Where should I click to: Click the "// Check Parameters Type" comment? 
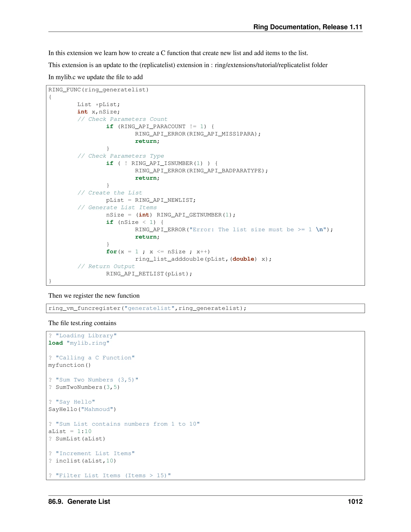121,156
